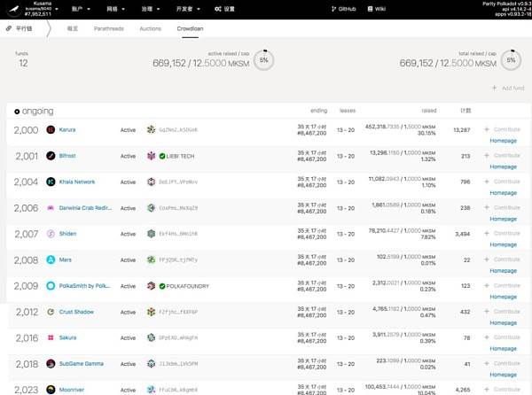Click Contribute for Bifrost
The height and width of the screenshot is (395, 532).
tap(503, 156)
